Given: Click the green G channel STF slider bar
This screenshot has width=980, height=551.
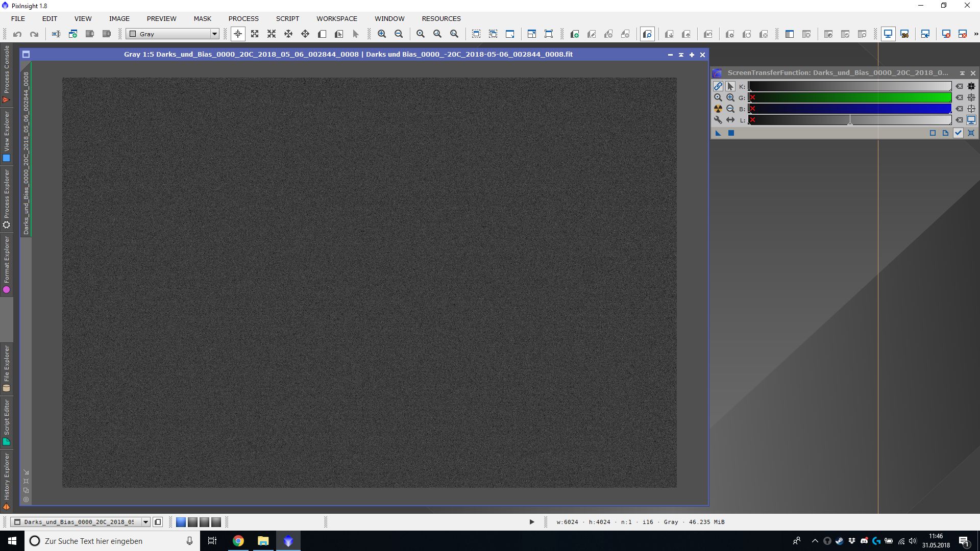Looking at the screenshot, I should coord(850,97).
